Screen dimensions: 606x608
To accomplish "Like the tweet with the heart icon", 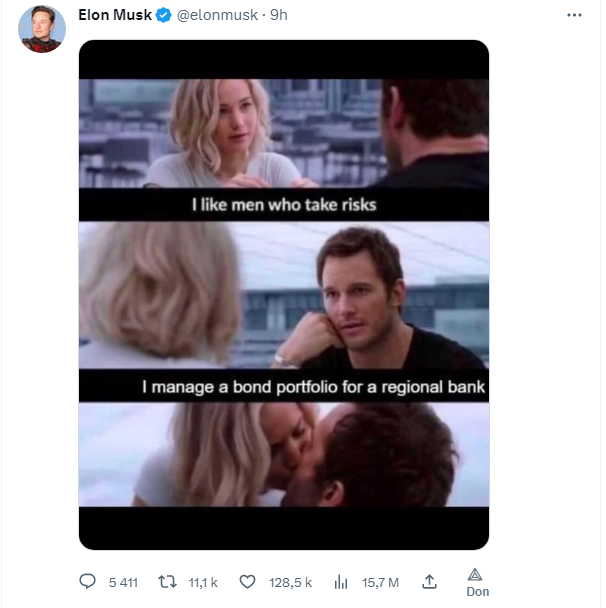I will 249,581.
